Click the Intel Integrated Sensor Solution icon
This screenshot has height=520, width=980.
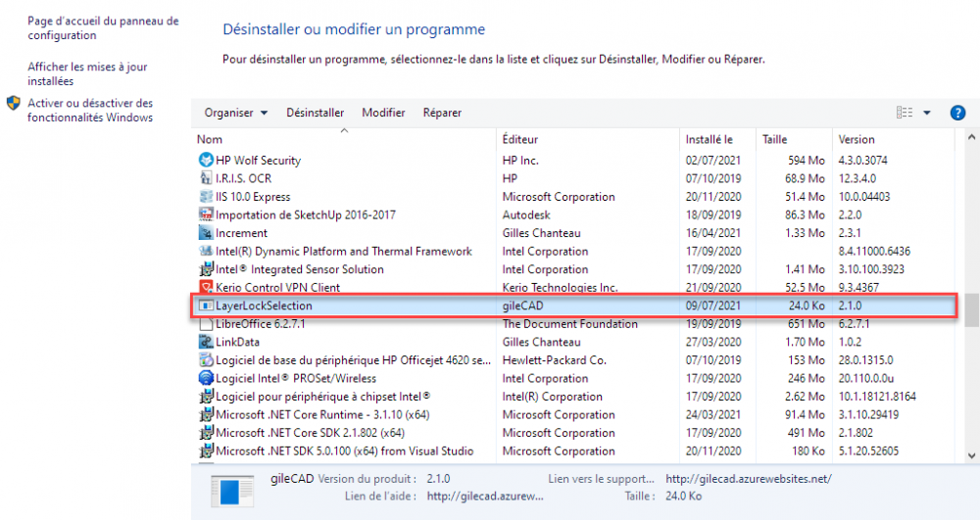tap(206, 269)
